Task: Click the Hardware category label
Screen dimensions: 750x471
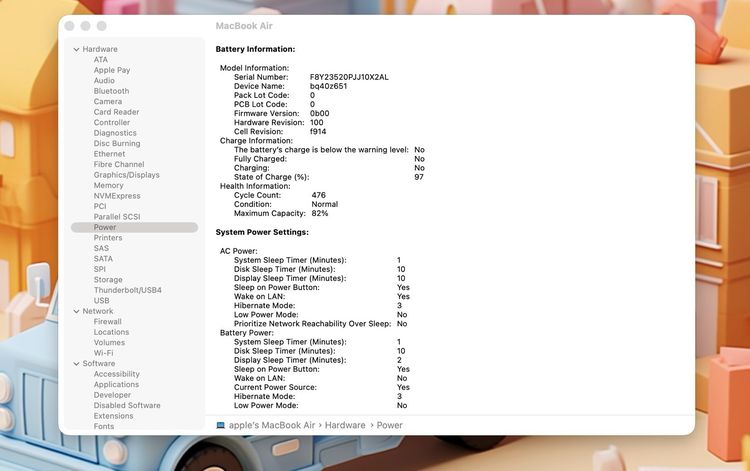Action: [99, 49]
